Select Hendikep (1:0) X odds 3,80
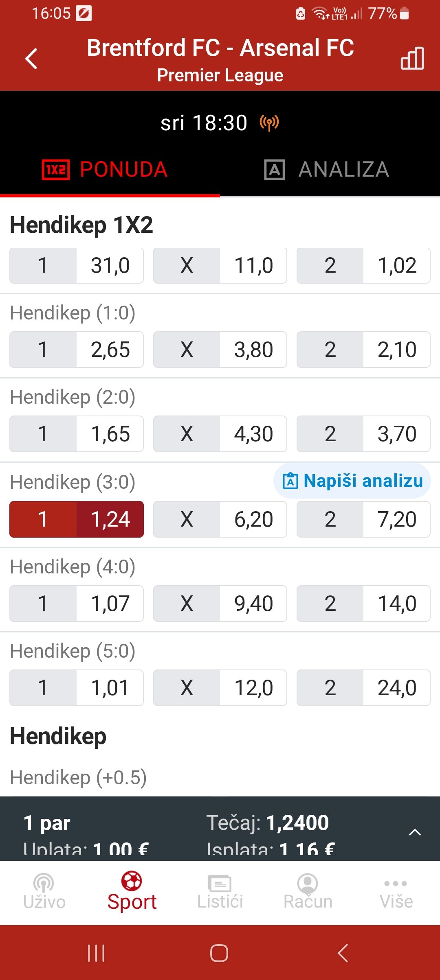Viewport: 440px width, 980px height. (x=220, y=350)
